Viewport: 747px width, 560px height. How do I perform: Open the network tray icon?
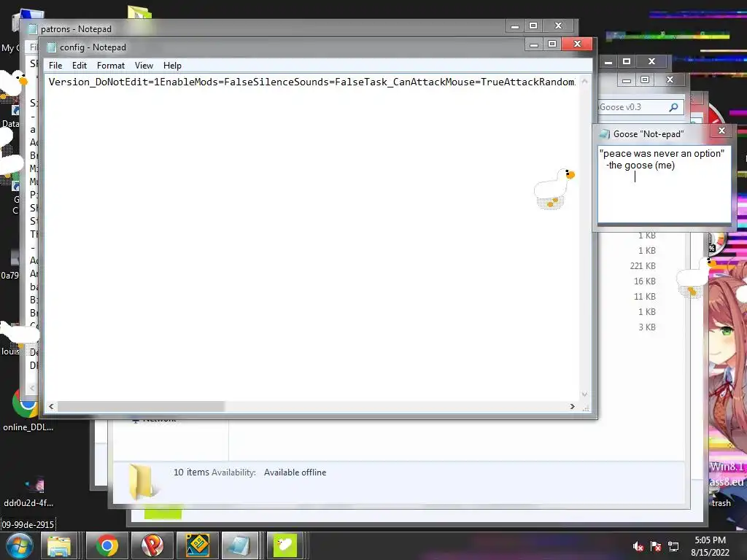tap(673, 546)
